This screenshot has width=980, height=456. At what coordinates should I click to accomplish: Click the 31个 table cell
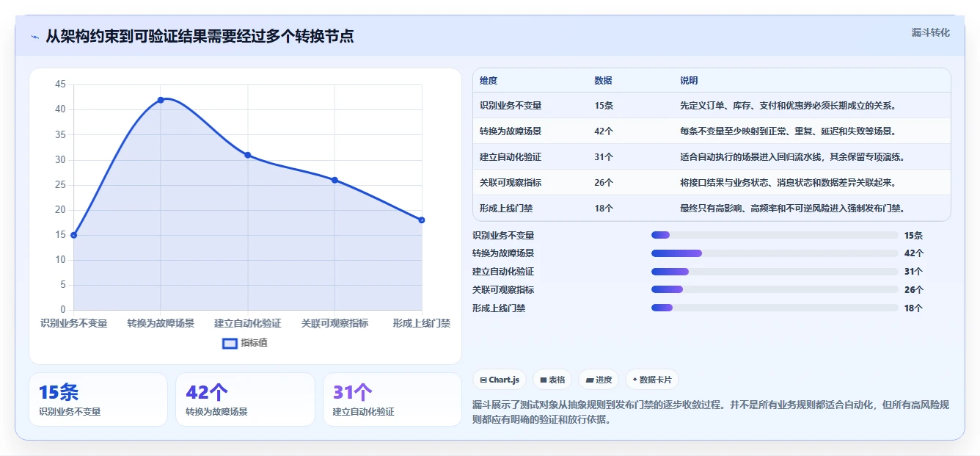tap(604, 157)
